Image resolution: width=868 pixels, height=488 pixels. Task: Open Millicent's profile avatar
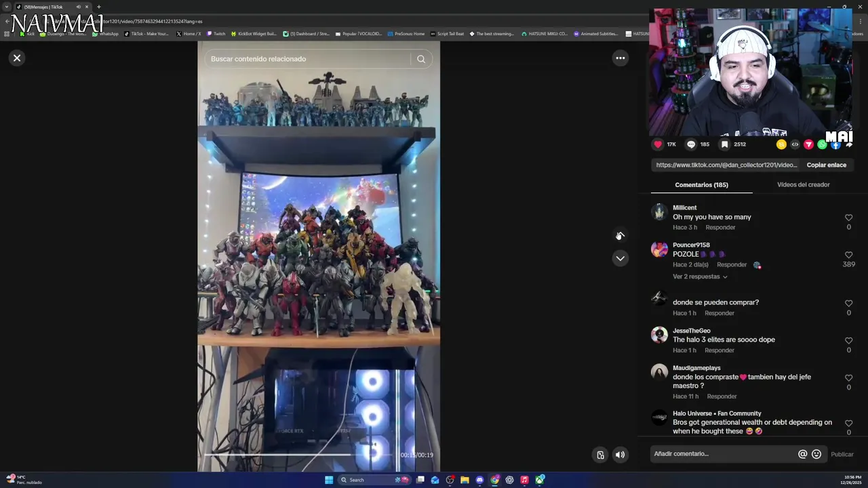659,212
